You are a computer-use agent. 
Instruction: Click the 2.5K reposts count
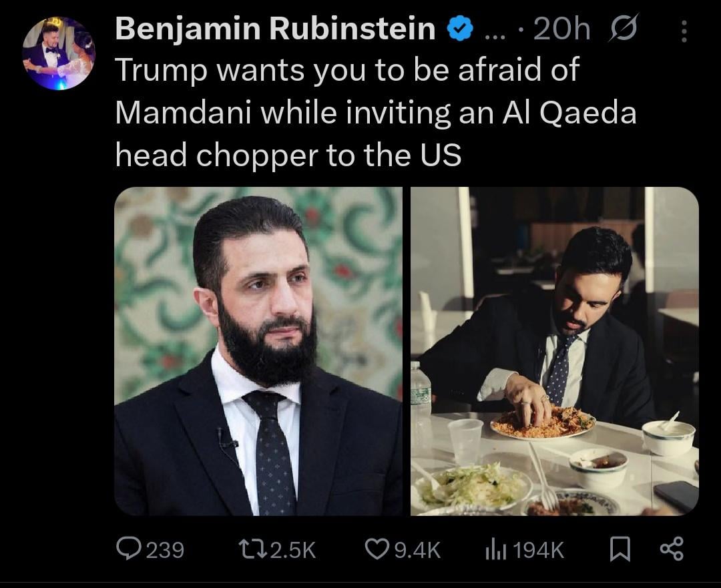tap(294, 550)
